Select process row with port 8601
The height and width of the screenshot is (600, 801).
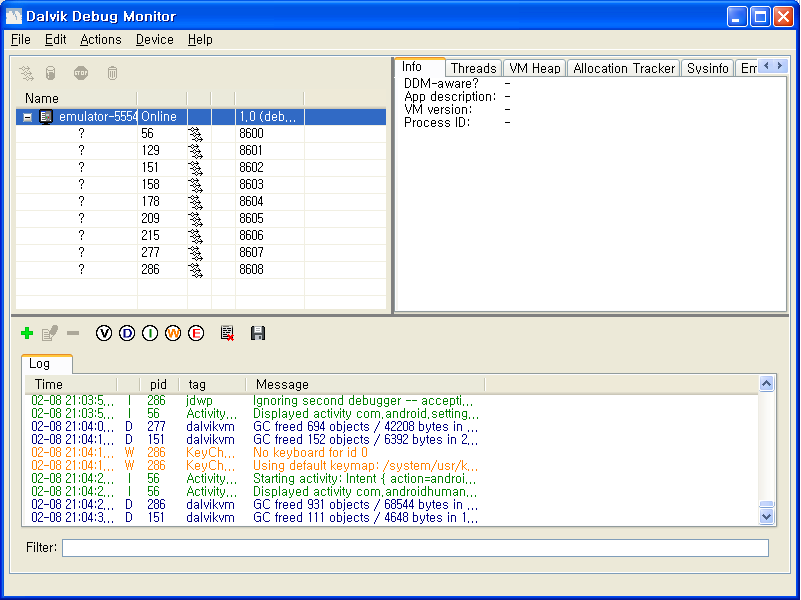(201, 151)
